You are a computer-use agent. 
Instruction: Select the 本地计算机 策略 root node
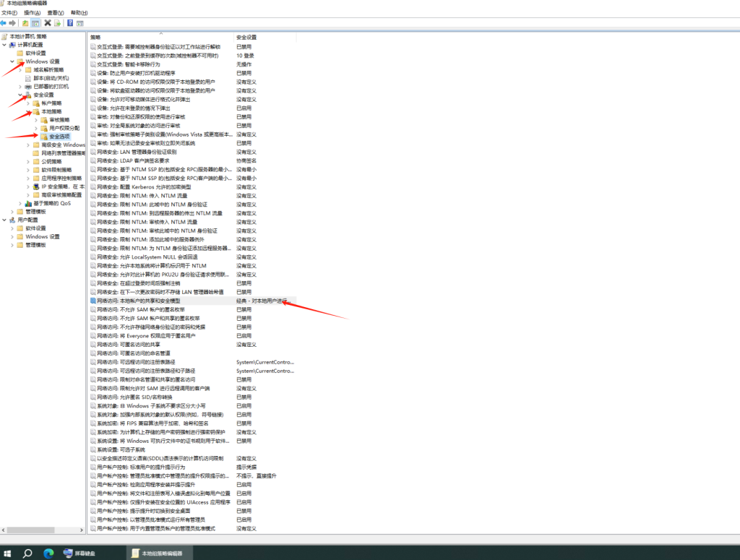click(28, 36)
